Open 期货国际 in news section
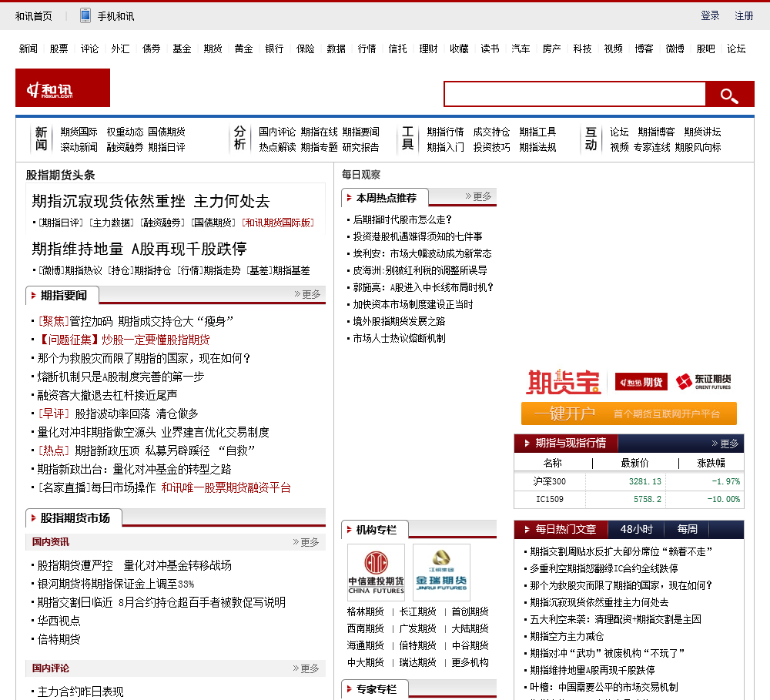 79,132
